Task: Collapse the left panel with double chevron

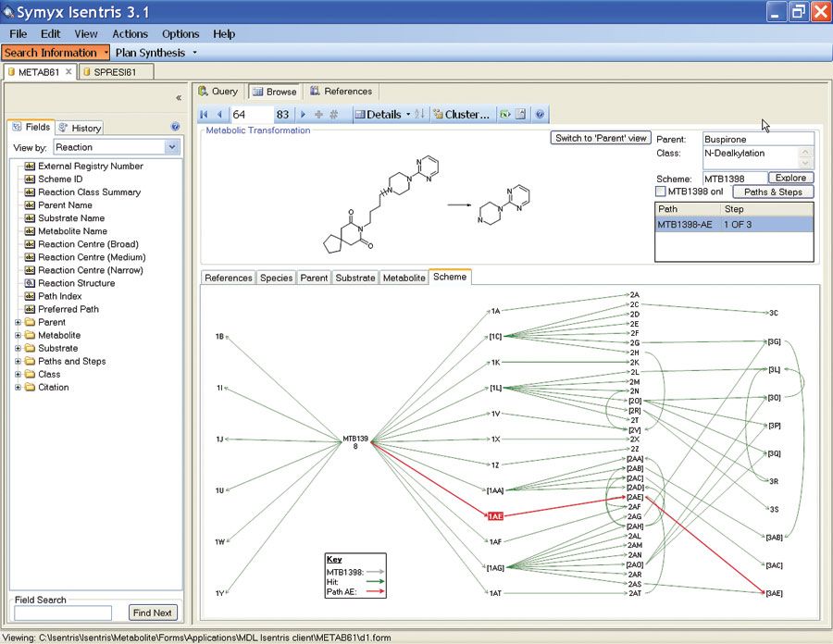Action: coord(179,98)
